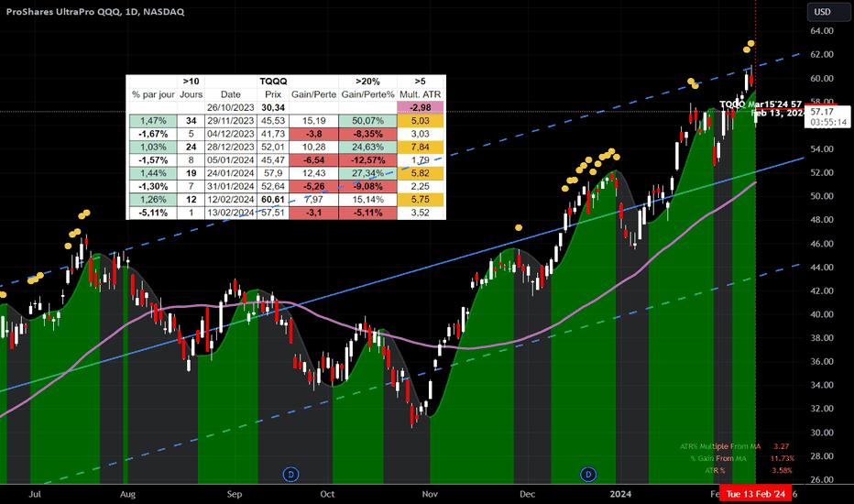Click the 28/12/2023 date cell

click(x=230, y=147)
